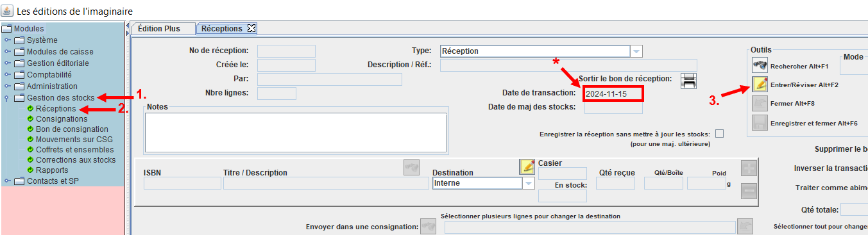Click the Rechercher binoculars icon in Outils
This screenshot has height=235, width=868.
point(760,65)
